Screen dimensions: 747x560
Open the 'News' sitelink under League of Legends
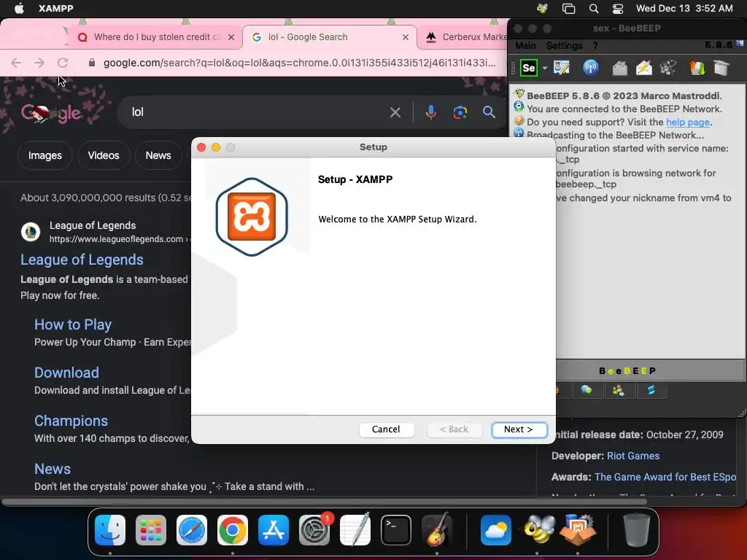[53, 469]
